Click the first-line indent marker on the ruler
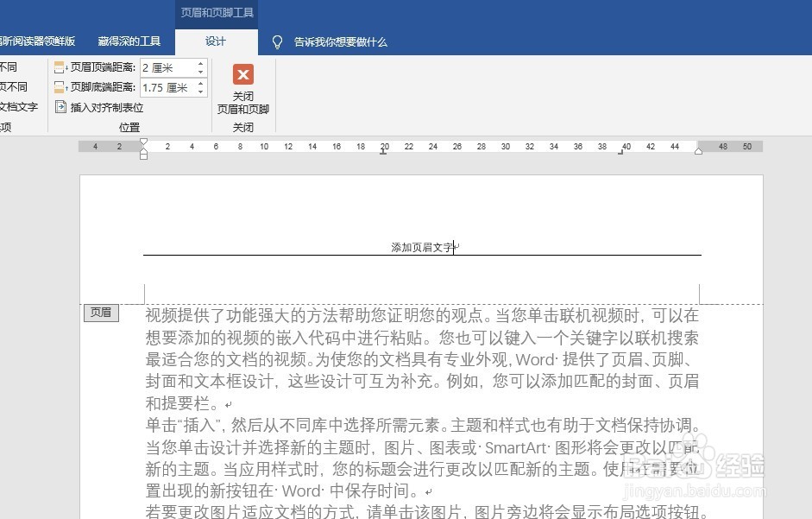 [144, 142]
